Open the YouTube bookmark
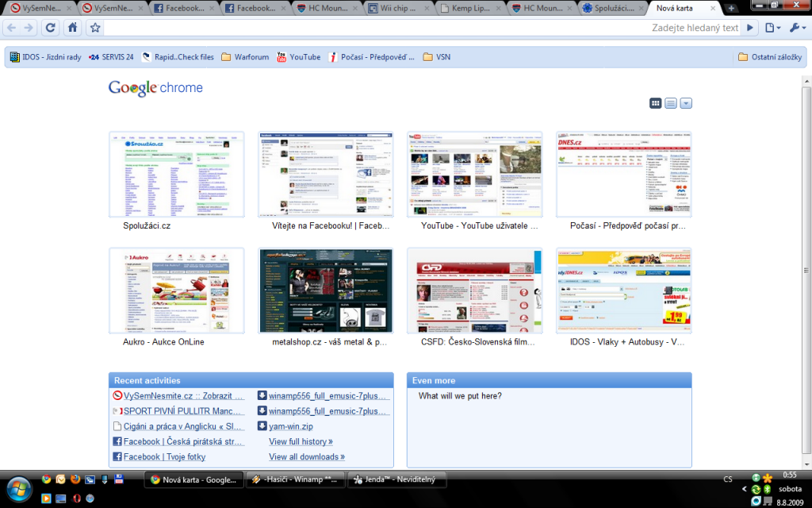This screenshot has height=508, width=812. 299,57
